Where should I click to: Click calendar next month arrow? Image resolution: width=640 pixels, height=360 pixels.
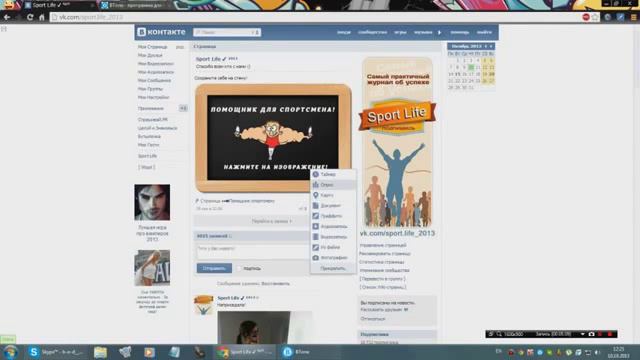(x=491, y=47)
